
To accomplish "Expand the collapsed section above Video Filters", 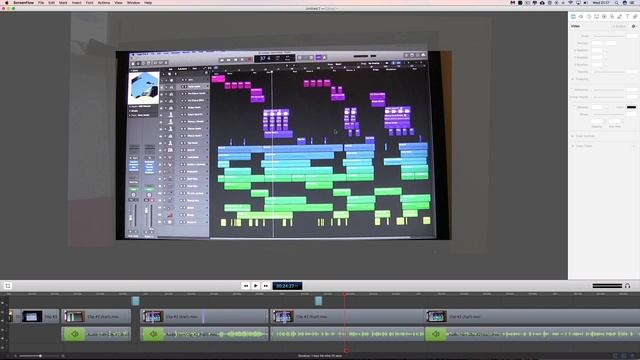I will click(x=572, y=136).
